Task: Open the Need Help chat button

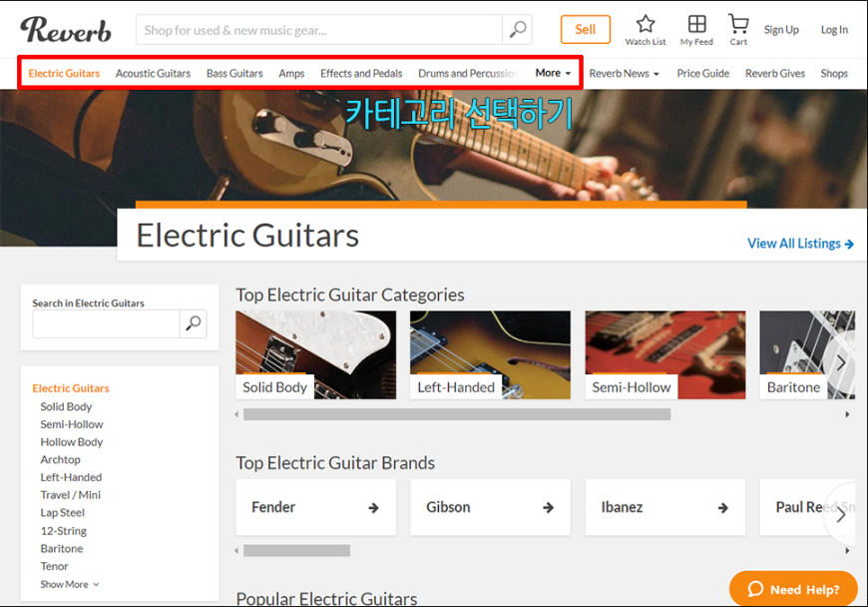Action: [x=793, y=589]
